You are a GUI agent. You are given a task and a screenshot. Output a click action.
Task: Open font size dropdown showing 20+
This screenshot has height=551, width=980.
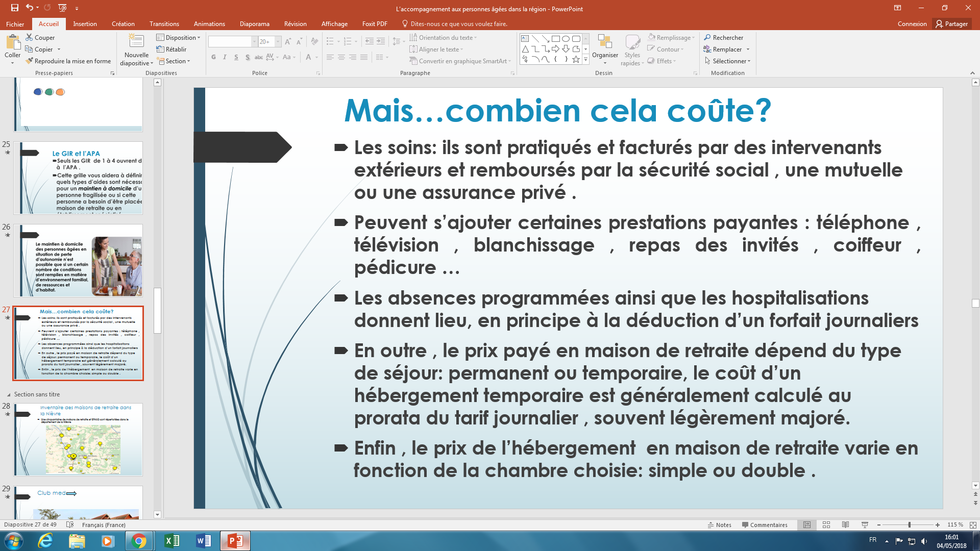(278, 41)
